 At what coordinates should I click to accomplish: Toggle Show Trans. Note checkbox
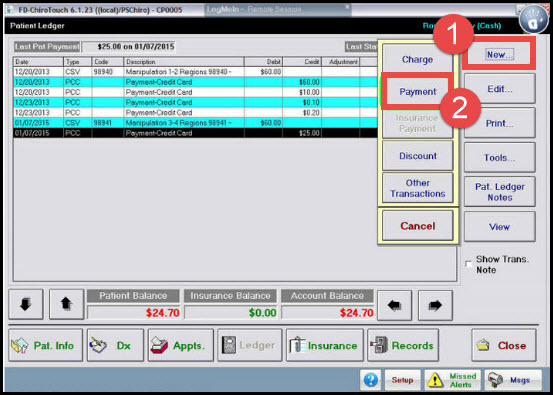pyautogui.click(x=468, y=265)
